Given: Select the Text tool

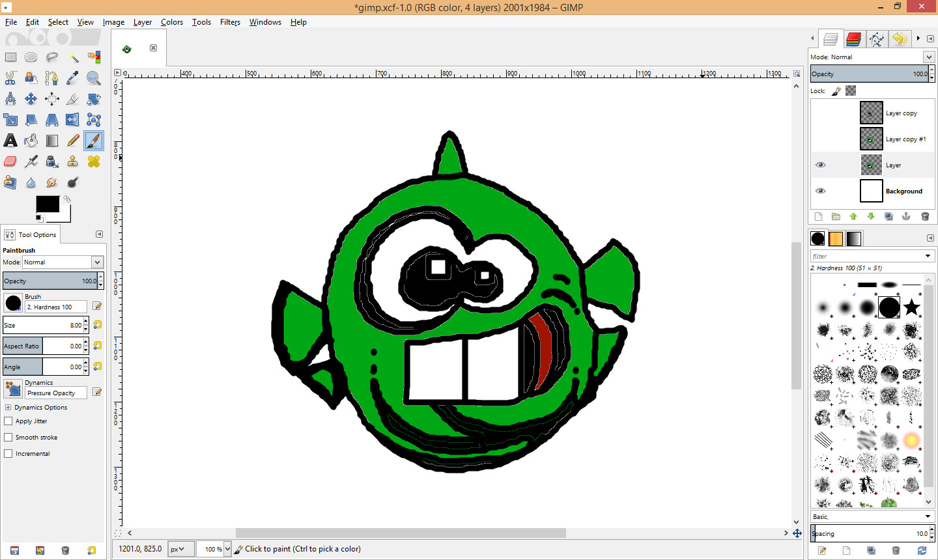Looking at the screenshot, I should click(x=10, y=140).
